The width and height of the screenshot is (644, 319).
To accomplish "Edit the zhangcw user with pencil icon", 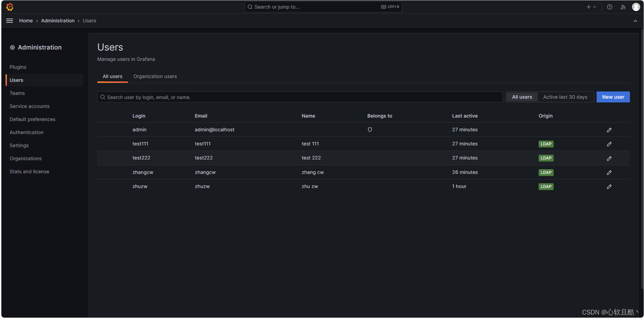I will click(609, 172).
